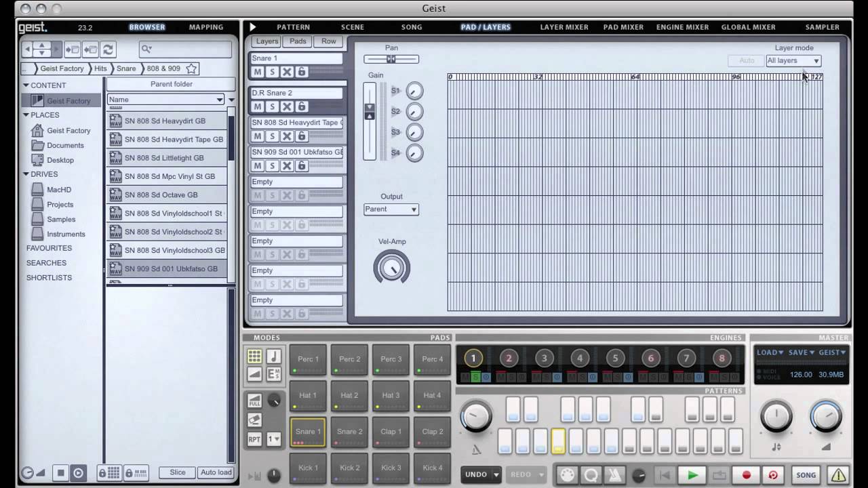Open the MAPPING tab
Viewport: 868px width, 488px height.
click(x=206, y=27)
